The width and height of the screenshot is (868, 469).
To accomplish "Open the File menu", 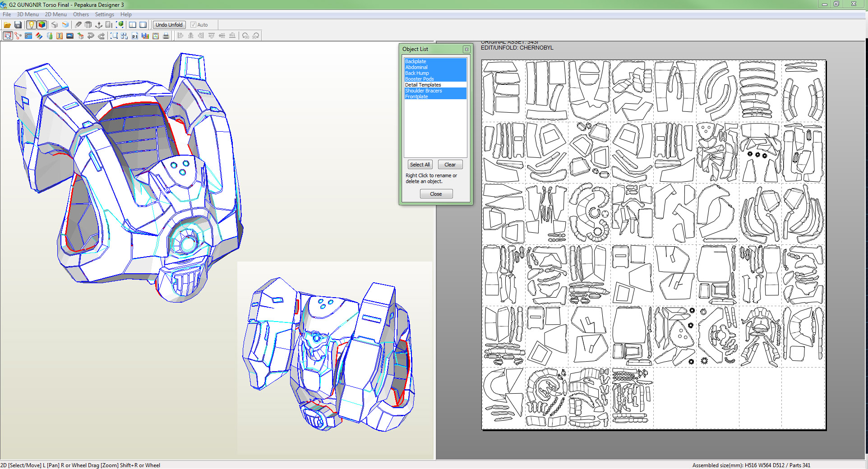I will [x=7, y=14].
